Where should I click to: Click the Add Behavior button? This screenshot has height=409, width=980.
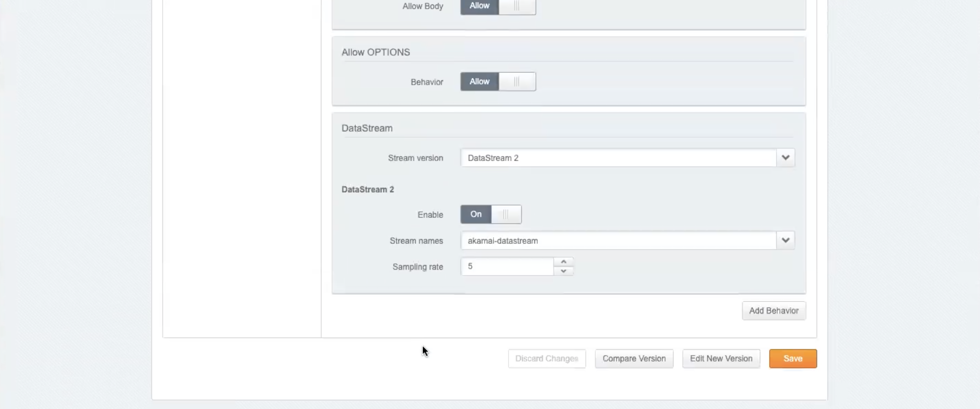click(773, 311)
